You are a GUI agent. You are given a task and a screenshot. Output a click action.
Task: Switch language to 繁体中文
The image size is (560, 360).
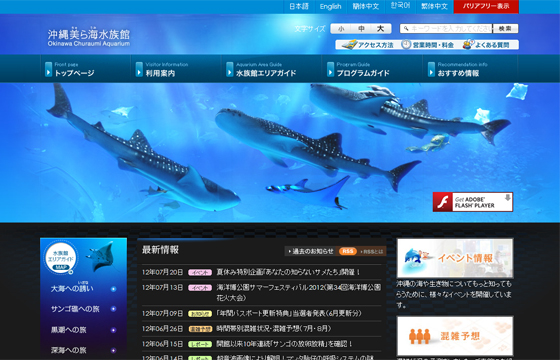(x=434, y=6)
